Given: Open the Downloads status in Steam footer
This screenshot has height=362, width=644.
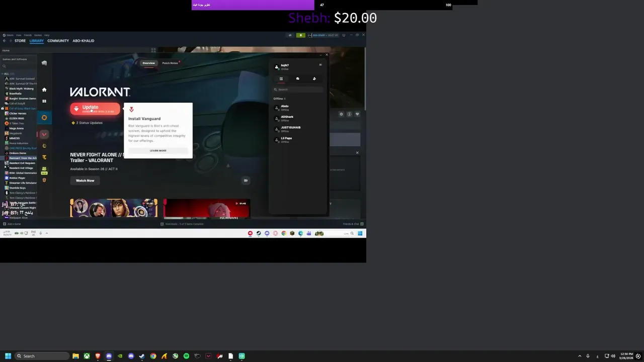Looking at the screenshot, I should point(182,224).
